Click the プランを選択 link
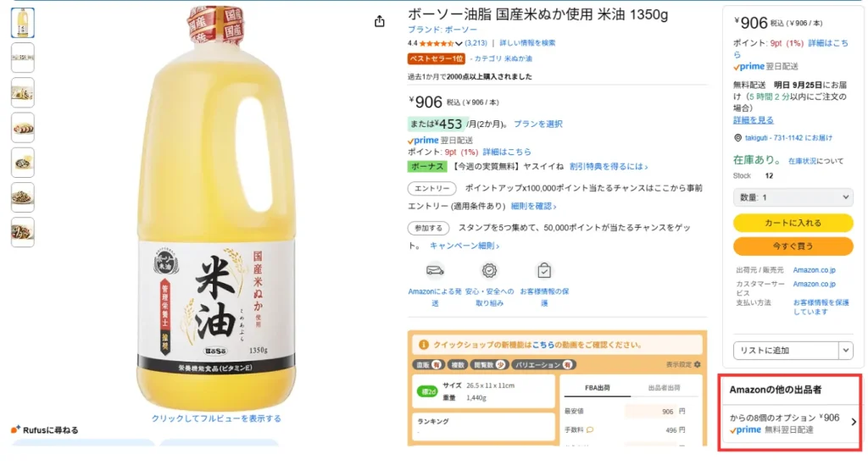The width and height of the screenshot is (868, 465). click(537, 124)
